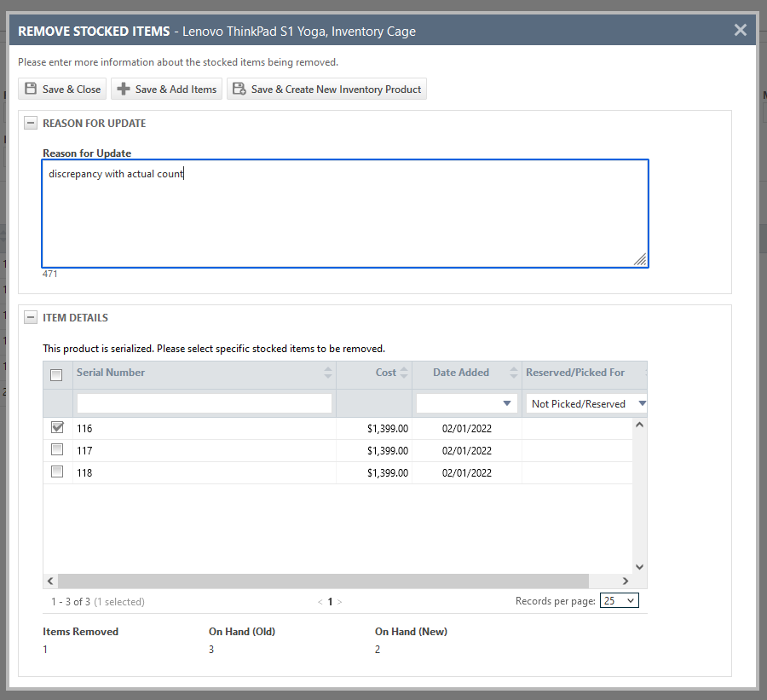Viewport: 767px width, 700px height.
Task: Open the Date Added filter dropdown
Action: tap(507, 403)
